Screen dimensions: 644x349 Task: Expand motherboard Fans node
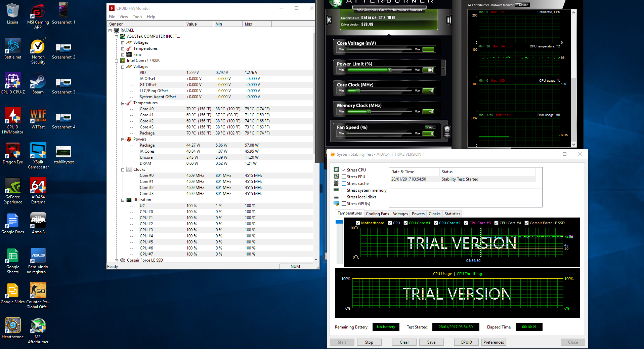[x=123, y=55]
